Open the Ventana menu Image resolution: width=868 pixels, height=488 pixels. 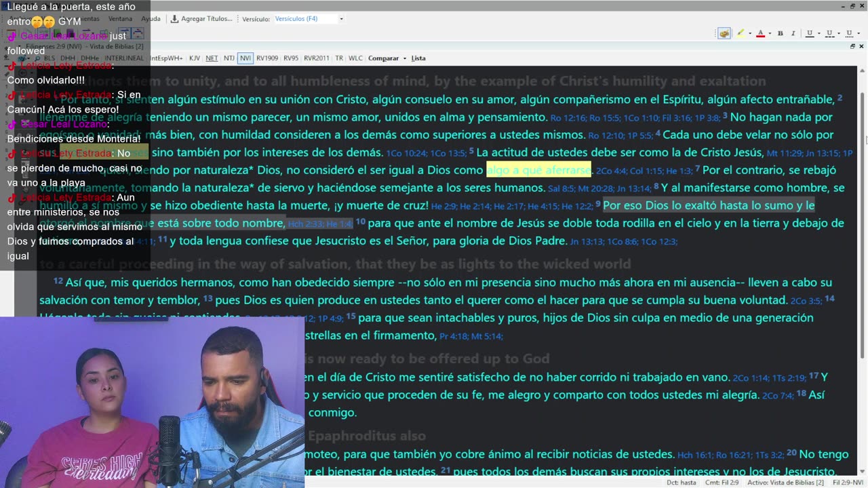pyautogui.click(x=121, y=19)
